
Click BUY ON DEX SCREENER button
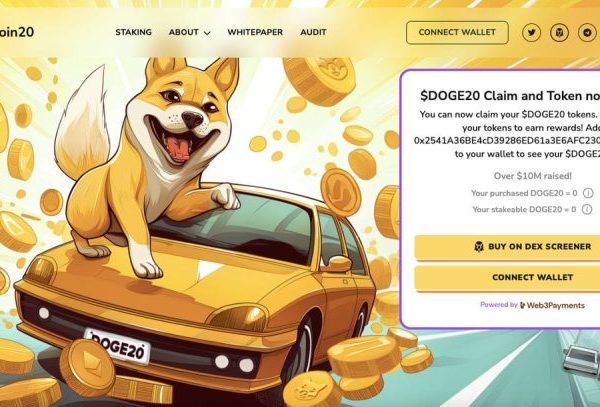(507, 247)
